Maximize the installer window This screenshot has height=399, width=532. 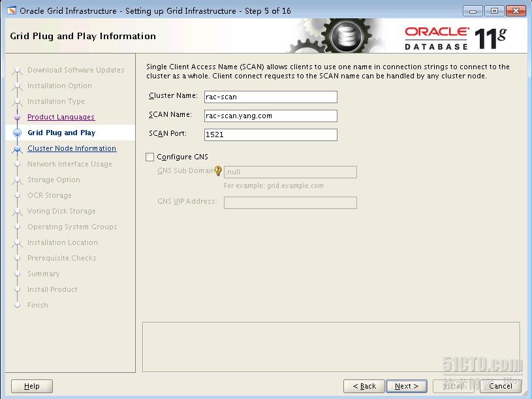click(494, 11)
